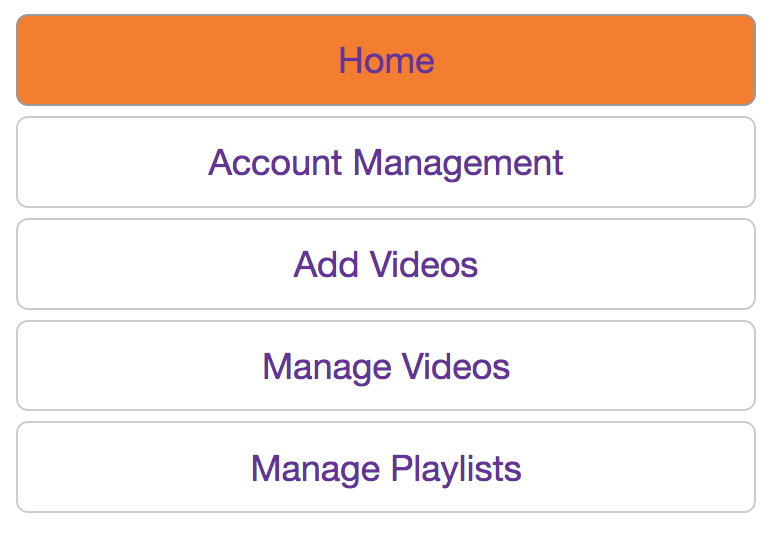Navigate to the Manage Playlists section
The height and width of the screenshot is (534, 778).
pyautogui.click(x=386, y=469)
